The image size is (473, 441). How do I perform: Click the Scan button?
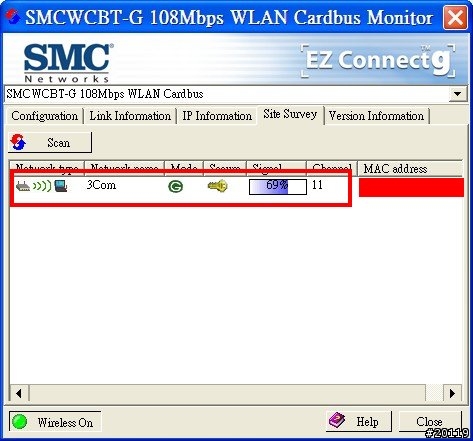click(50, 143)
